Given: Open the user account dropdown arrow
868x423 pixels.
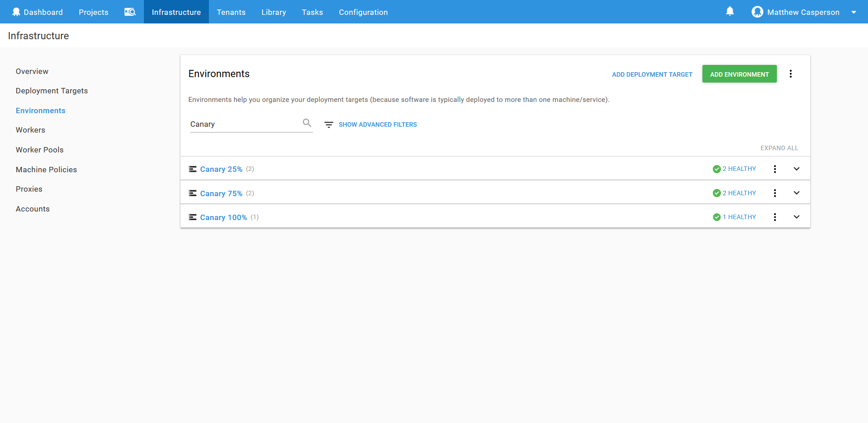Looking at the screenshot, I should point(854,12).
